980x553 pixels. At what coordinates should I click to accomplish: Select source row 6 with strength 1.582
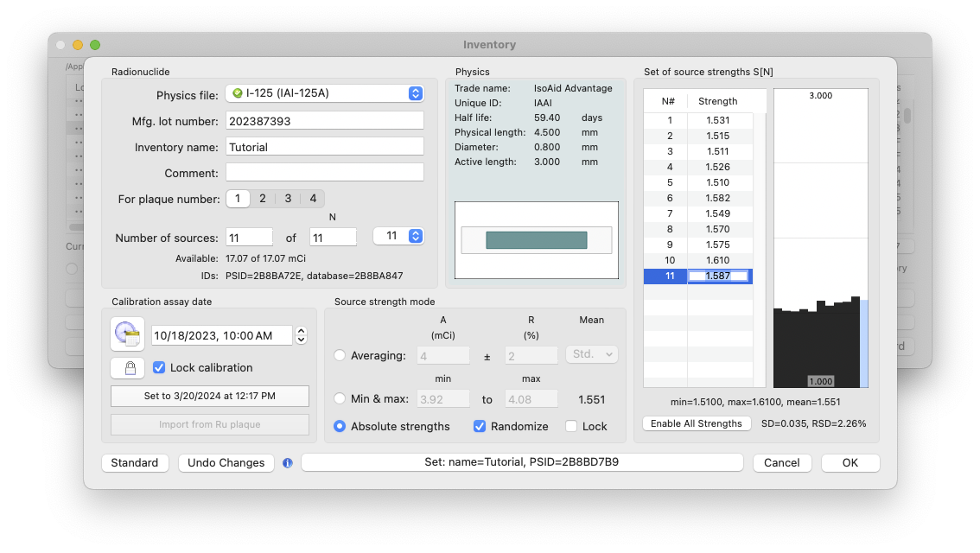(698, 198)
